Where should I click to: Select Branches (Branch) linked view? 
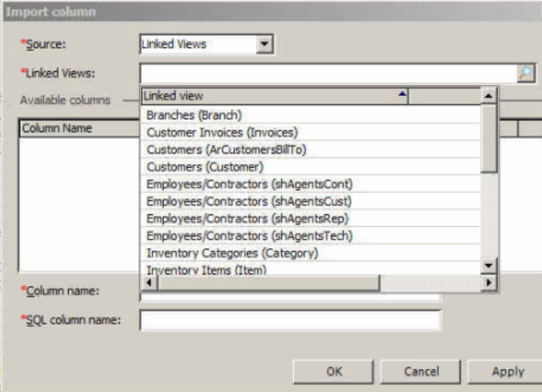(310, 115)
